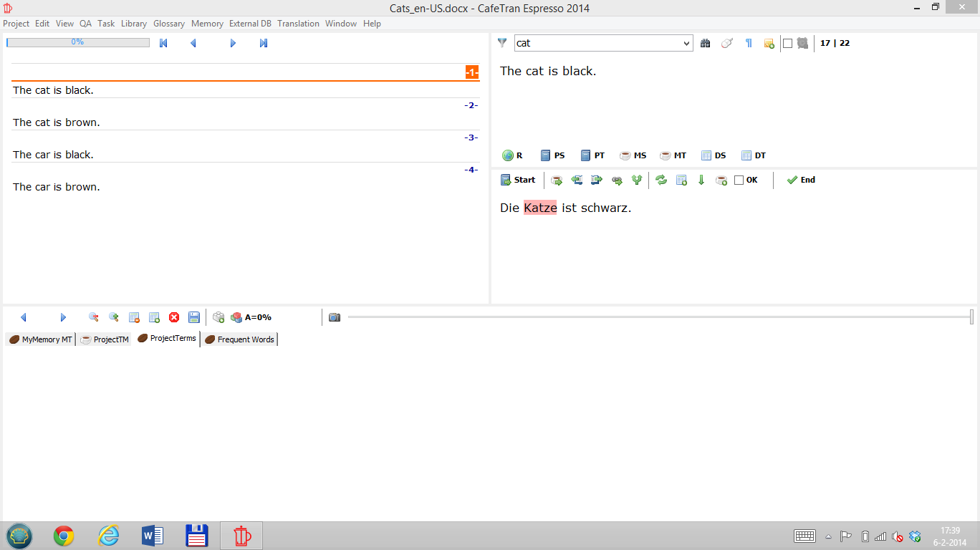This screenshot has height=550, width=980.
Task: Open the Glossary menu
Action: [x=169, y=24]
